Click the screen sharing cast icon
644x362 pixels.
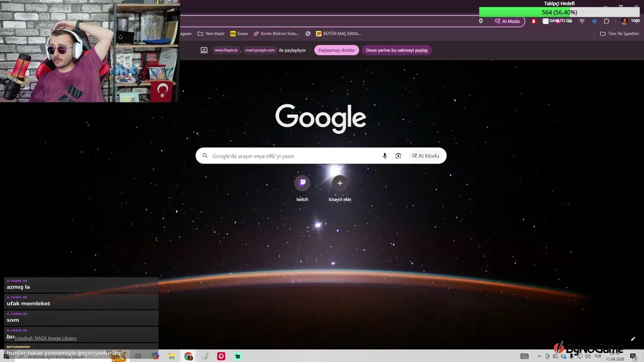204,50
